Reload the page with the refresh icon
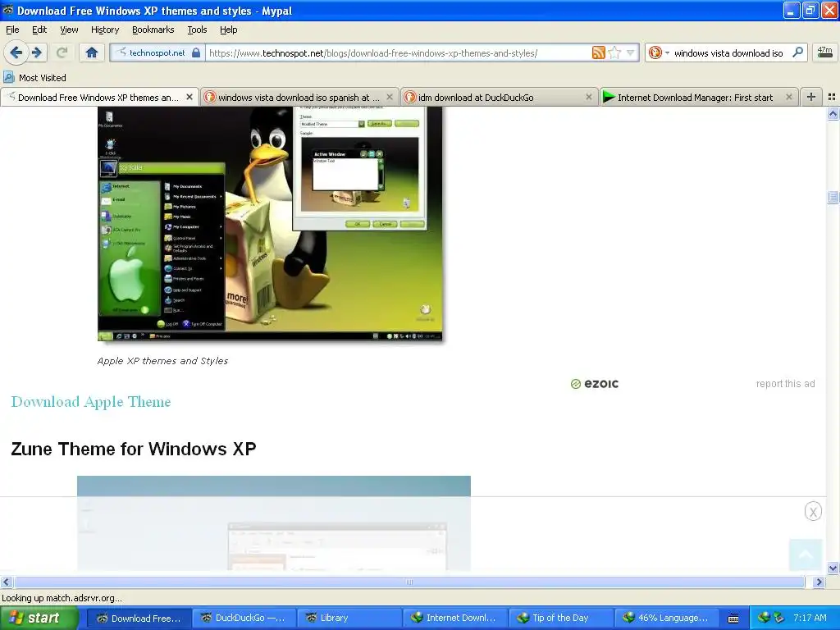The height and width of the screenshot is (630, 840). tap(62, 52)
